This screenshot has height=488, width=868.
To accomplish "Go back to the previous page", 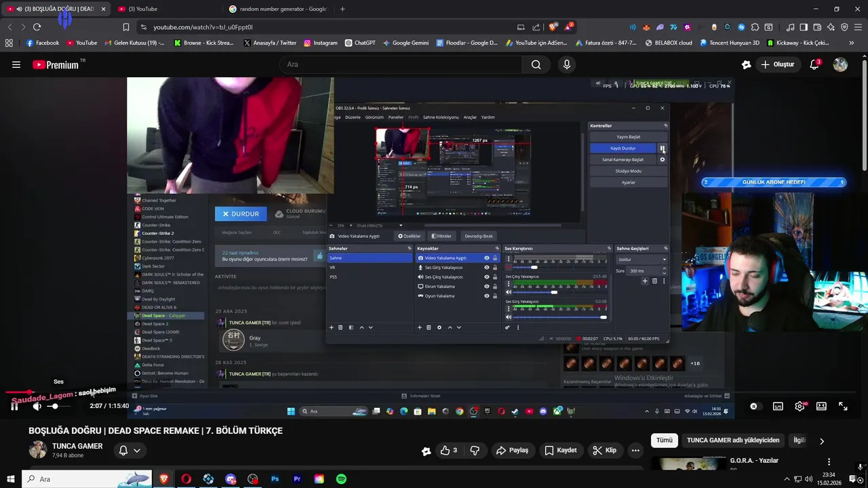I will pos(9,27).
